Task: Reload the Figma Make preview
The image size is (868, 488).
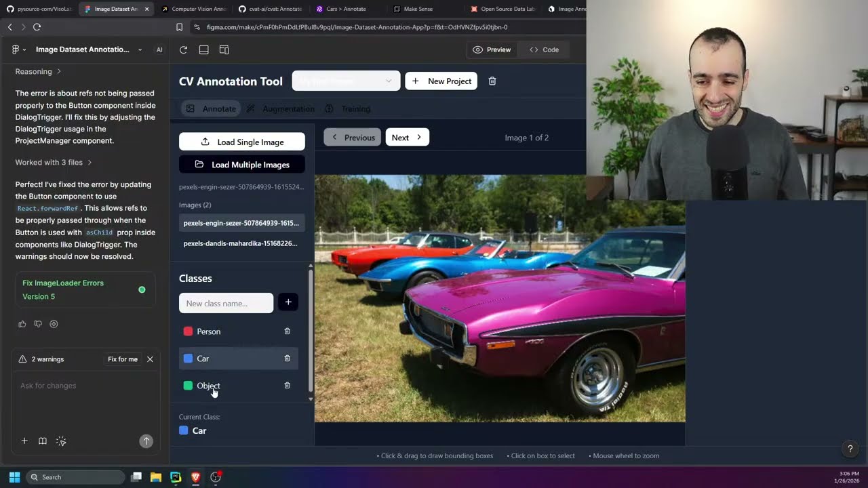Action: [183, 49]
